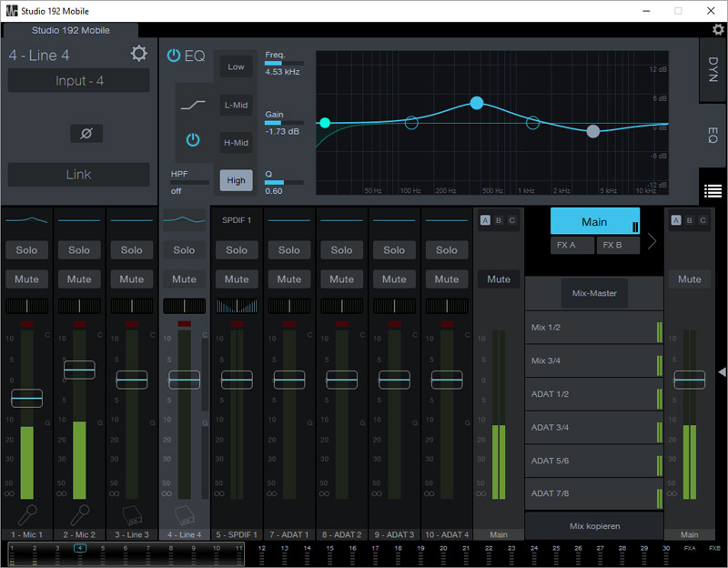Screen dimensions: 728x568
Task: Click the Link button
Action: [79, 175]
